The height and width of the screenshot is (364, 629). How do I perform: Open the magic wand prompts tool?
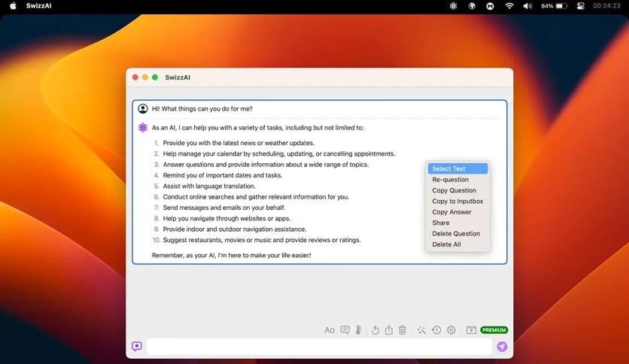pos(421,330)
